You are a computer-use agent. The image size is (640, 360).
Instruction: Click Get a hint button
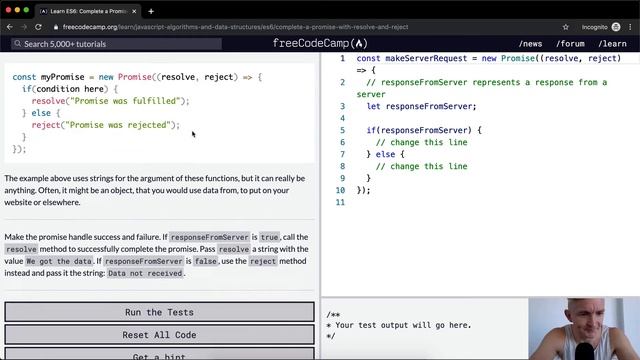pyautogui.click(x=159, y=354)
